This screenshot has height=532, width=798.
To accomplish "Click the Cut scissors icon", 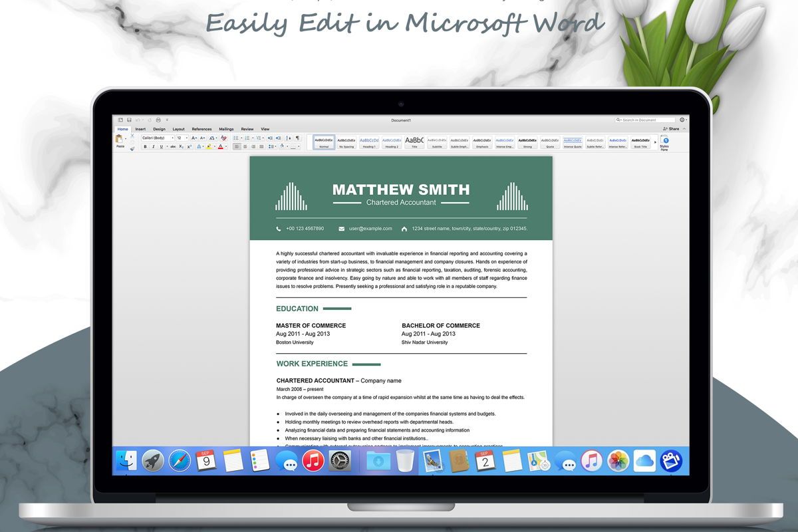I will click(x=132, y=135).
